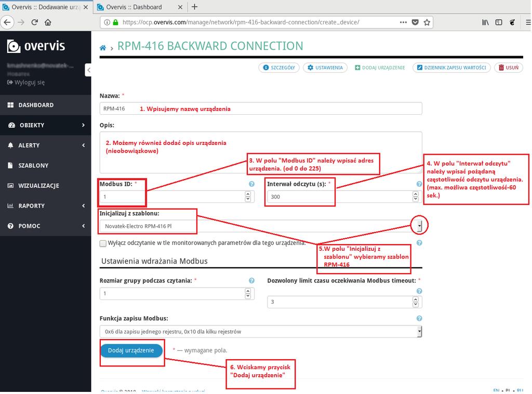
Task: Click USUŃ delete button
Action: (x=509, y=68)
